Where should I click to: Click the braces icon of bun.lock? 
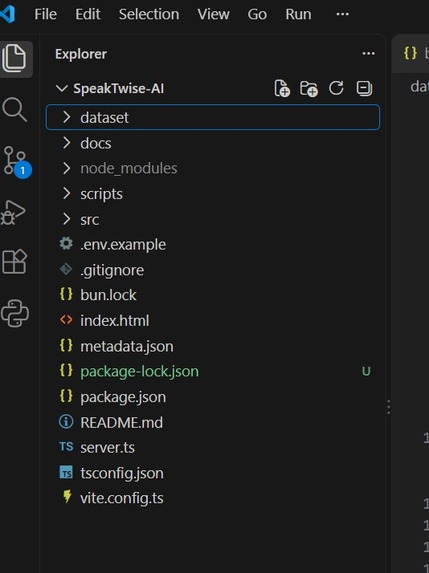66,294
